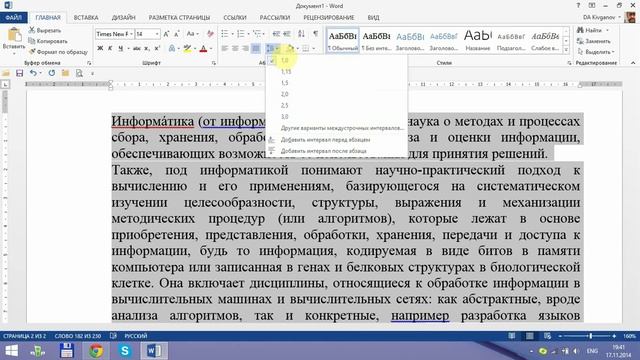This screenshot has width=640, height=360.
Task: Copy selection with Копировать
Action: 48,41
